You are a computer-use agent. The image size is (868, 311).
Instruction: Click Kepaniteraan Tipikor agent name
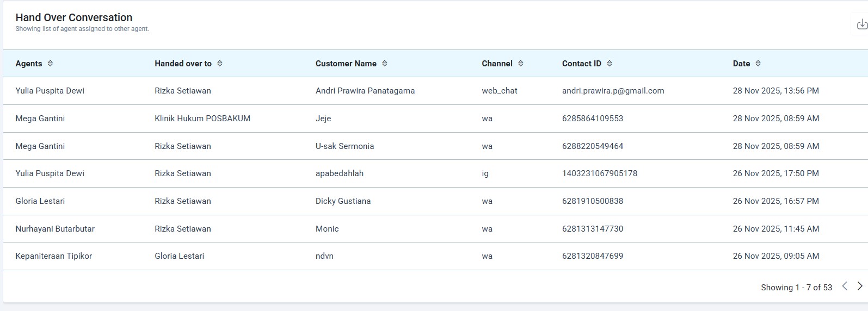click(54, 256)
